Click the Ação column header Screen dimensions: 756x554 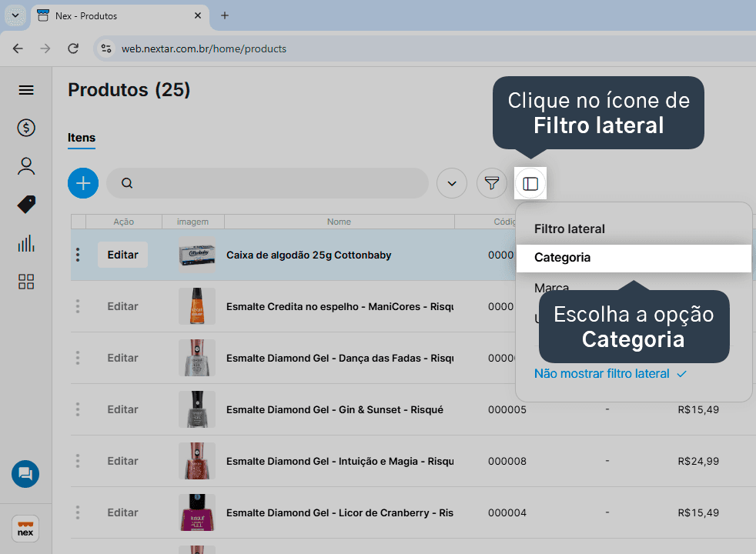click(123, 222)
